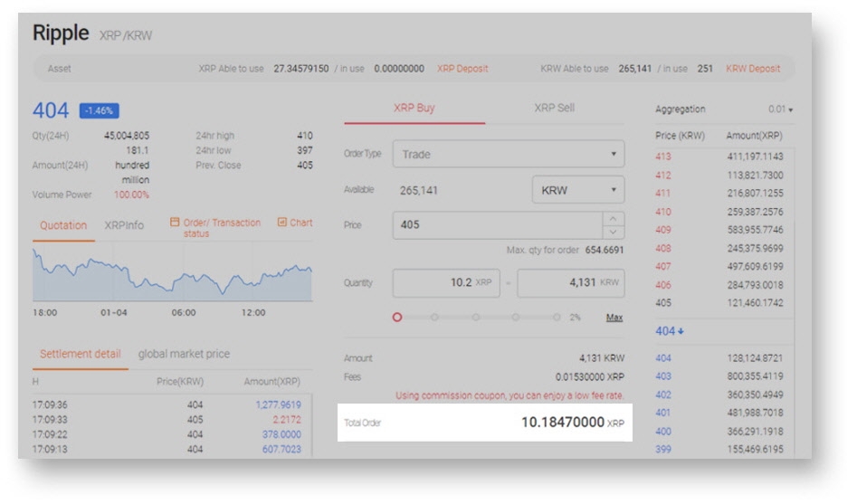857x504 pixels.
Task: Increase price with the up stepper arrow
Action: (614, 219)
